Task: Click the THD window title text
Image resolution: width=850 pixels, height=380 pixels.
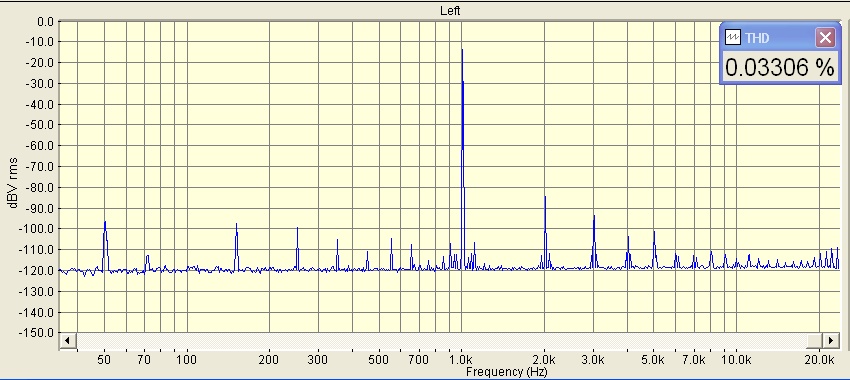Action: (757, 38)
